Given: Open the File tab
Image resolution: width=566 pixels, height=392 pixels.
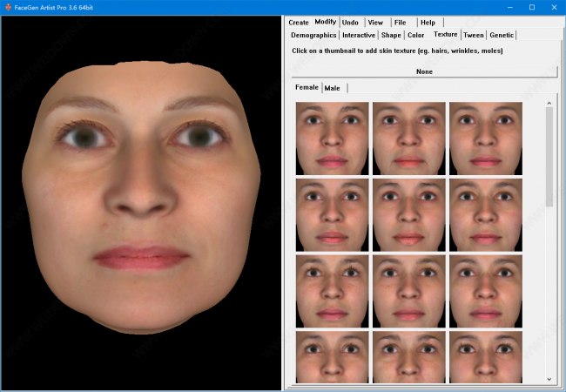Looking at the screenshot, I should 400,22.
